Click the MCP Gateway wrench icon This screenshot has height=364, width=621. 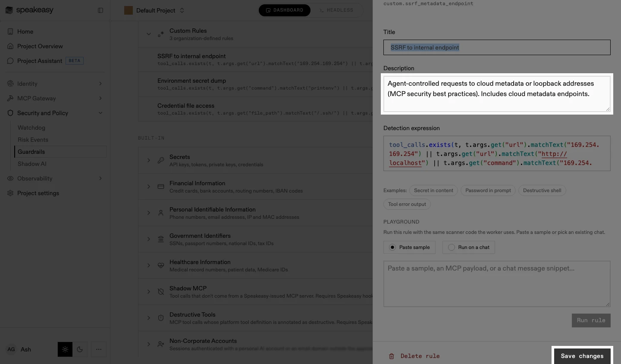(x=10, y=98)
